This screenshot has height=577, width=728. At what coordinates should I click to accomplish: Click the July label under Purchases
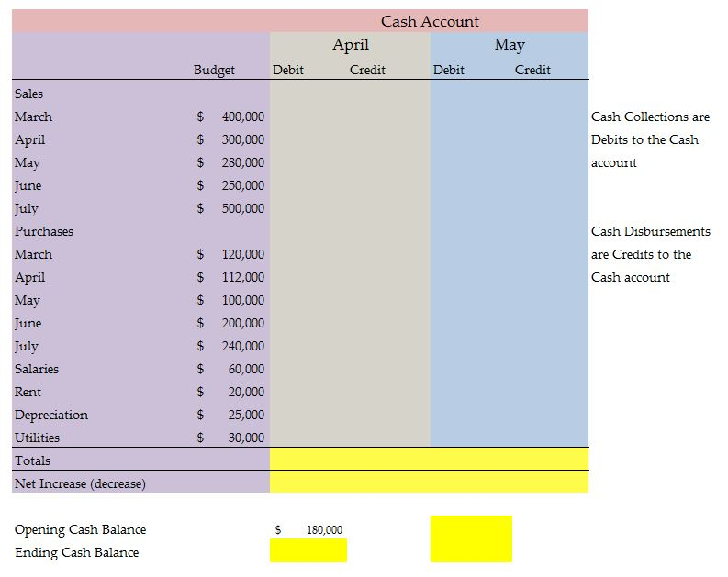(26, 347)
